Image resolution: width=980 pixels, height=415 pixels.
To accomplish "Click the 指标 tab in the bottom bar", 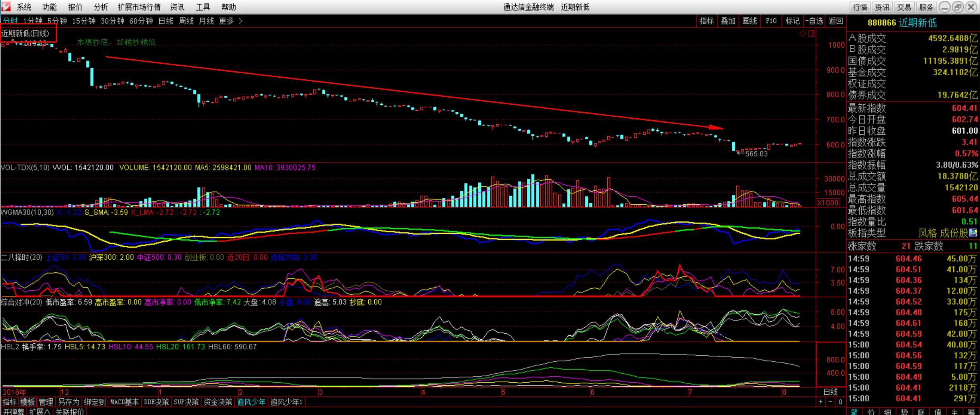I will (10, 402).
